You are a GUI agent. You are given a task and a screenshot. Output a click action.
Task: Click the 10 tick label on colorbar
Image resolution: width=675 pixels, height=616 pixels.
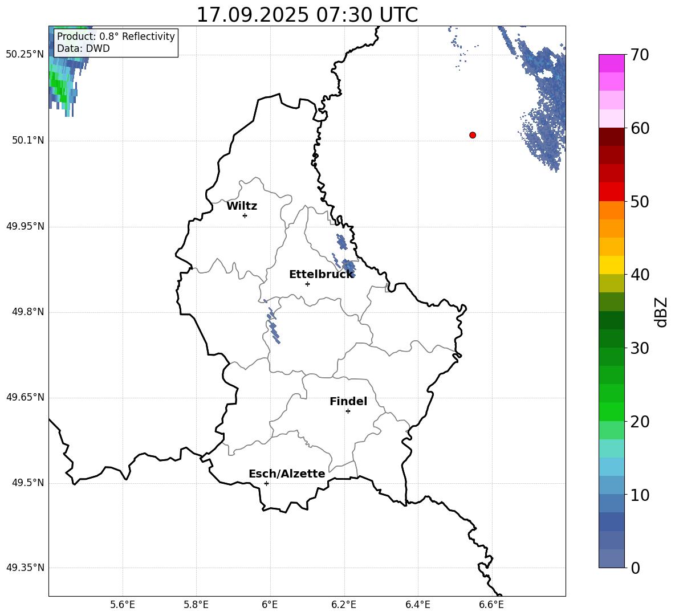(640, 495)
